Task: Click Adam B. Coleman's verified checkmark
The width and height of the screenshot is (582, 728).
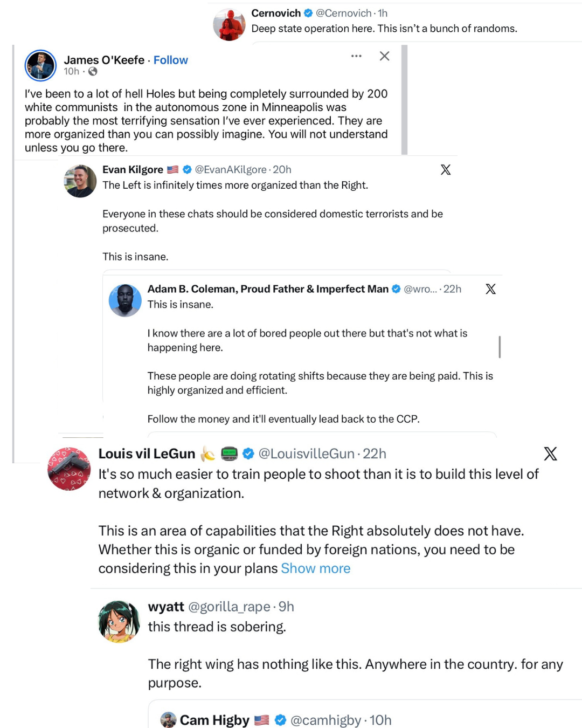Action: click(396, 289)
